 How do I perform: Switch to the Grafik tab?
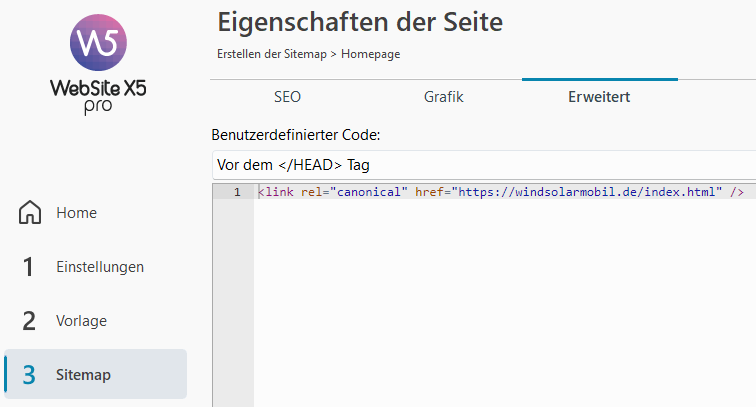(x=444, y=96)
